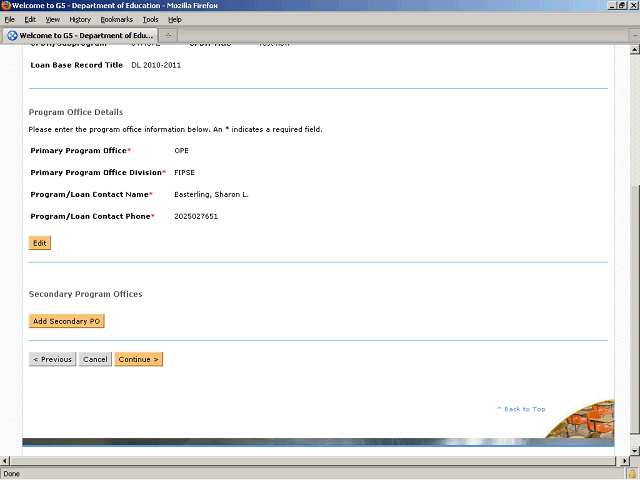This screenshot has height=480, width=640.
Task: Open a new tab with plus button
Action: [168, 36]
